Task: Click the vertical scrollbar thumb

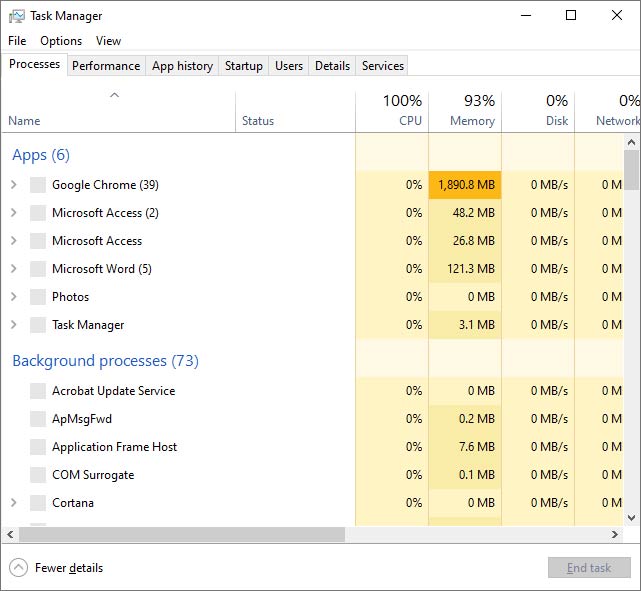Action: [x=632, y=170]
